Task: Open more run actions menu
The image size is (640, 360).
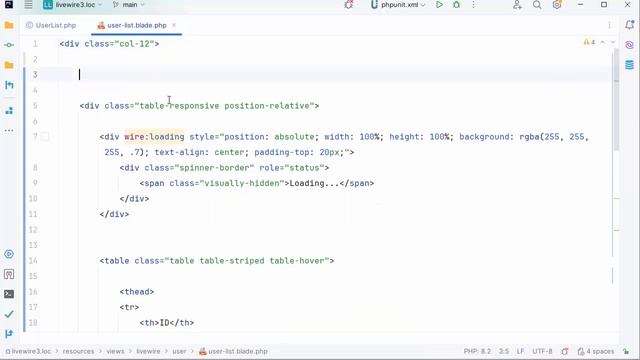Action: (x=473, y=5)
